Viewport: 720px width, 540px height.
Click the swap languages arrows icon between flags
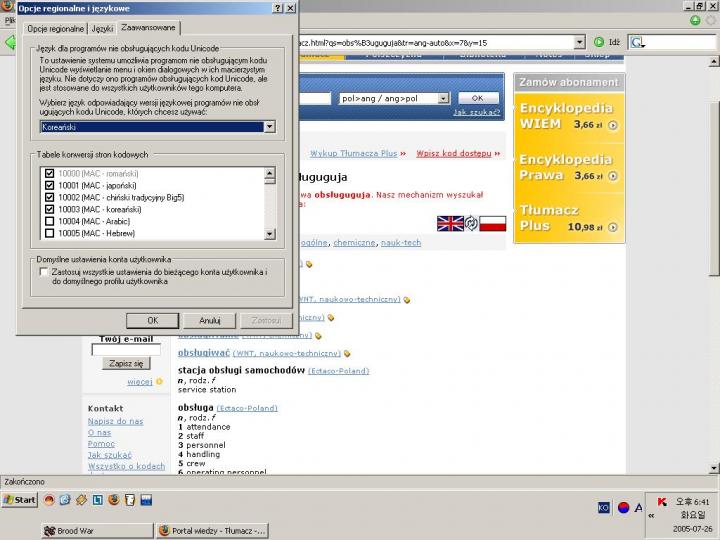[471, 224]
